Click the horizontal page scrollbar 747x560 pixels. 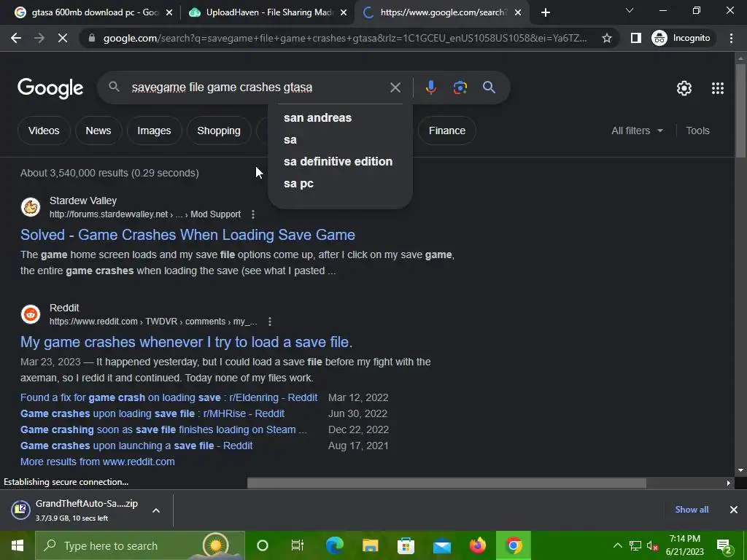(446, 483)
